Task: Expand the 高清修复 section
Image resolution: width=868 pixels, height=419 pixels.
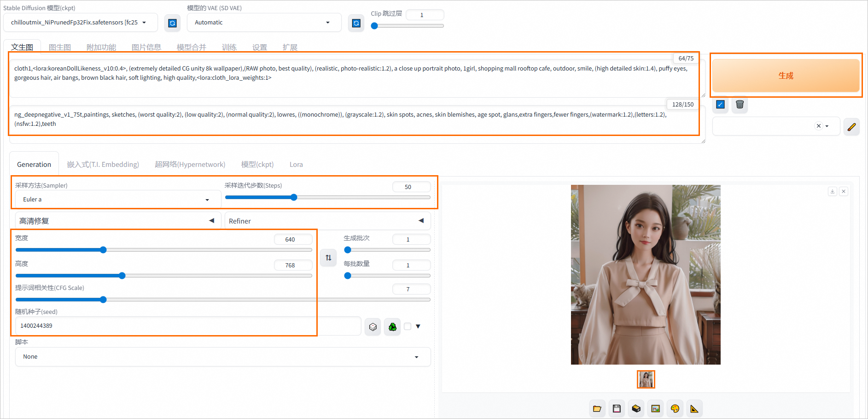Action: pyautogui.click(x=118, y=221)
